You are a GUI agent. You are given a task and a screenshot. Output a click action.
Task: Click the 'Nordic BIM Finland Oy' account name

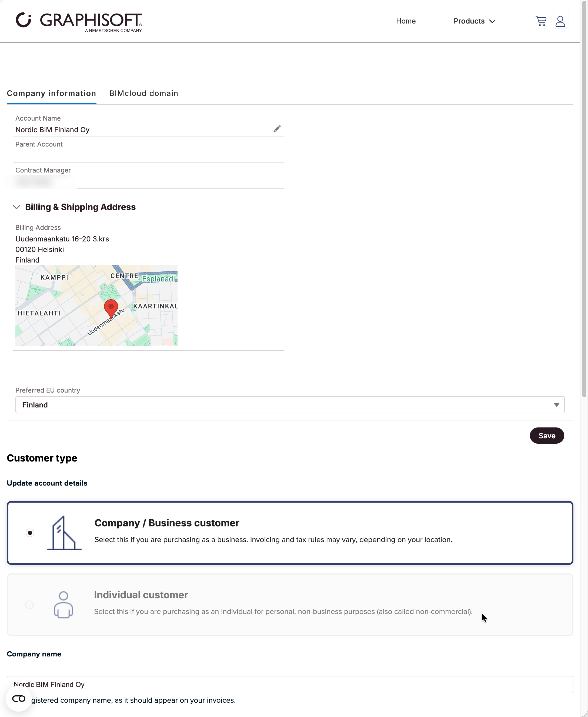(52, 130)
